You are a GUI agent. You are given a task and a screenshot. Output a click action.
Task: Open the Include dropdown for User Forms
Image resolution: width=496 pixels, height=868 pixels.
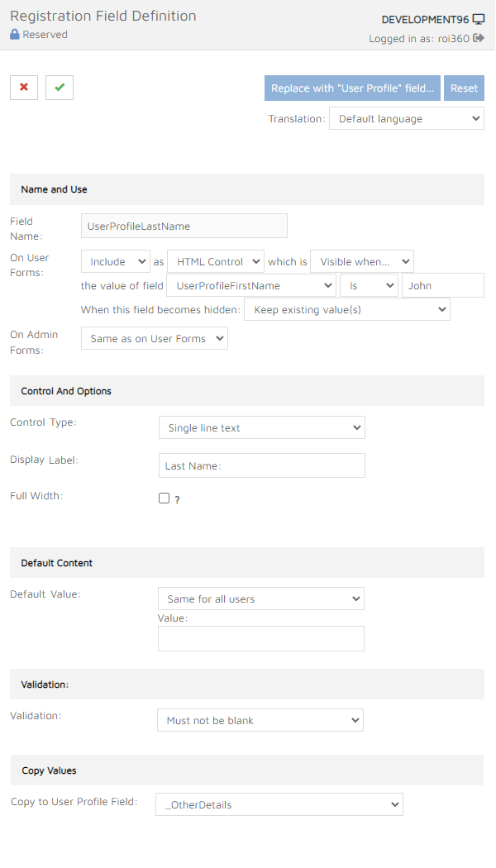tap(116, 261)
